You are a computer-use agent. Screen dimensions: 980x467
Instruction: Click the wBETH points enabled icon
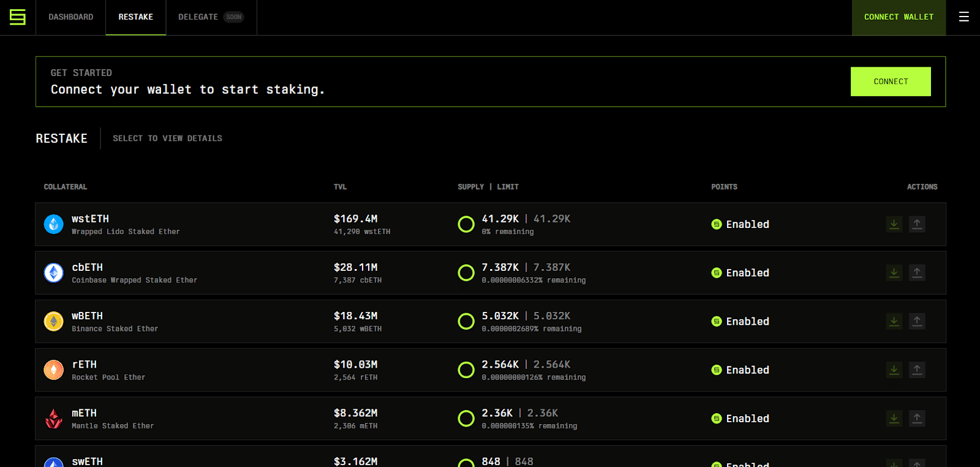point(717,321)
